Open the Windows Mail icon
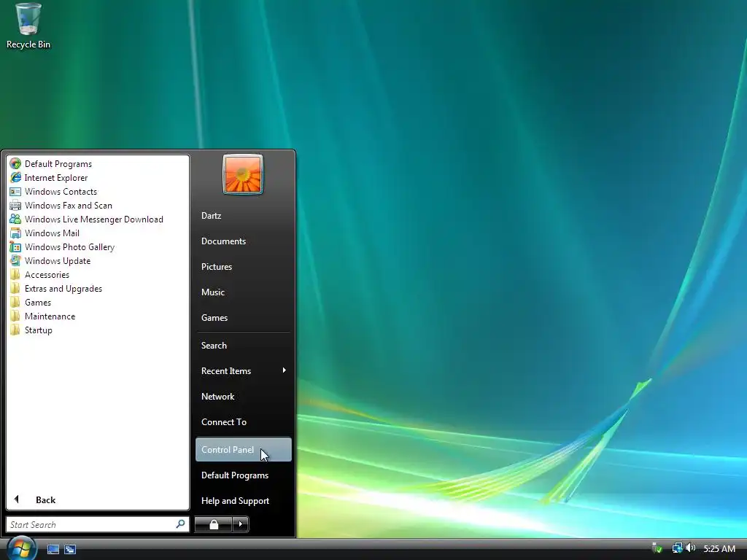 click(15, 233)
